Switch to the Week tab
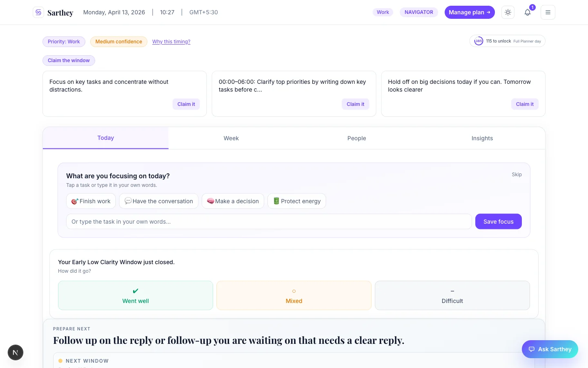The width and height of the screenshot is (588, 368). point(231,138)
